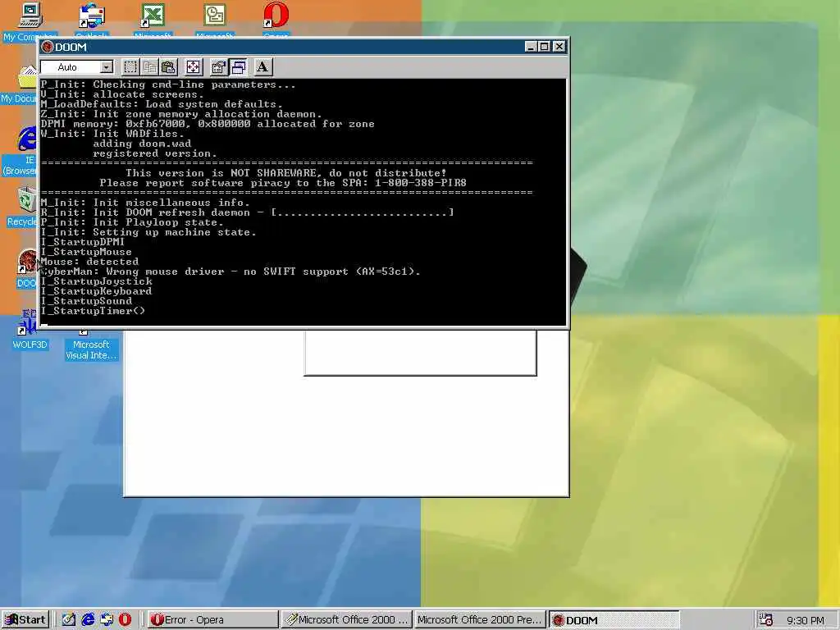Switch to Error - Opera taskbar button
Screen dimensions: 840x630
pos(213,620)
